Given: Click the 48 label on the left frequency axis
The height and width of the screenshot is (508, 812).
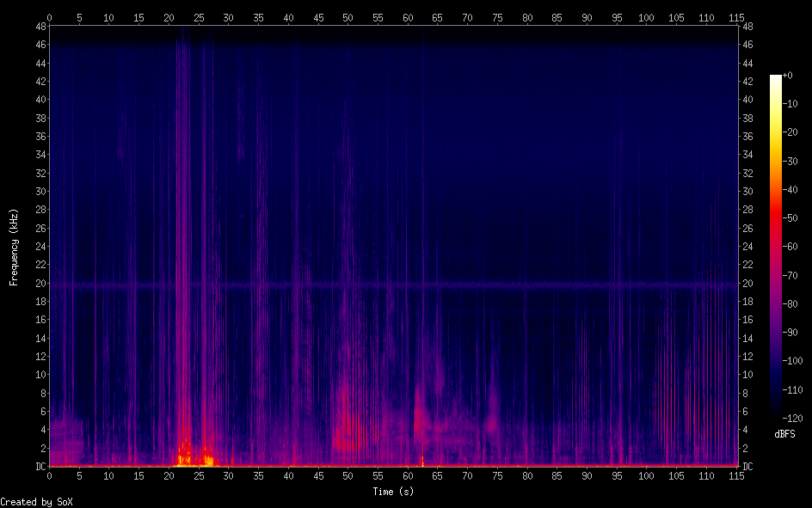Looking at the screenshot, I should (x=40, y=26).
